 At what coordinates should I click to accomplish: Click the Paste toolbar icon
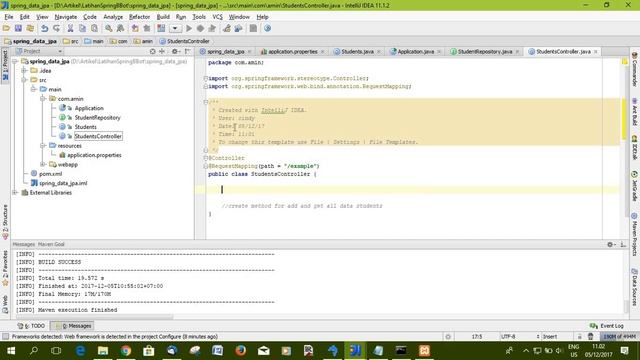tap(94, 28)
